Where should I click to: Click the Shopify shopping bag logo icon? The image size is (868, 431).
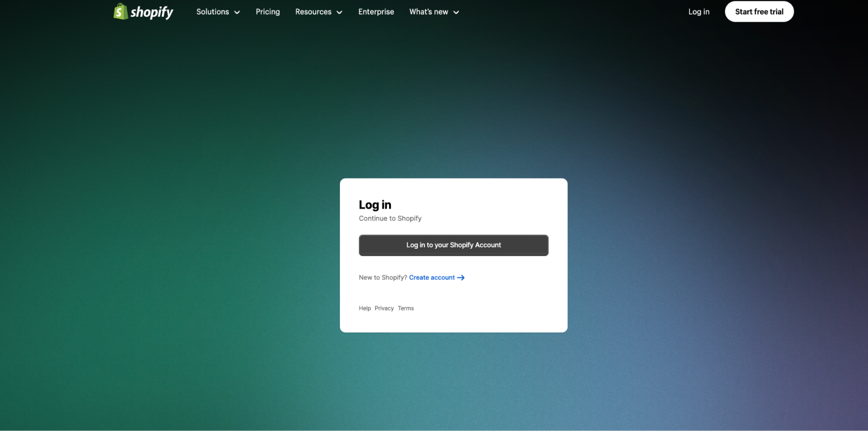120,12
